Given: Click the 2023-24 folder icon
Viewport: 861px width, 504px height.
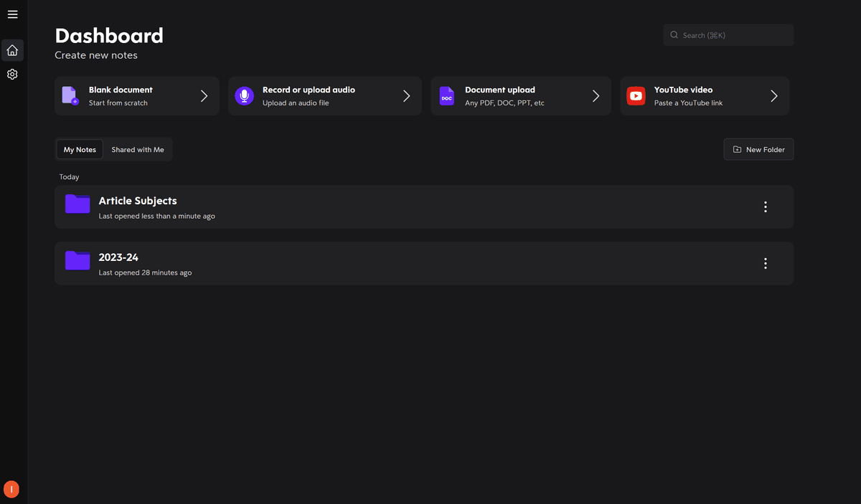Looking at the screenshot, I should (x=77, y=260).
